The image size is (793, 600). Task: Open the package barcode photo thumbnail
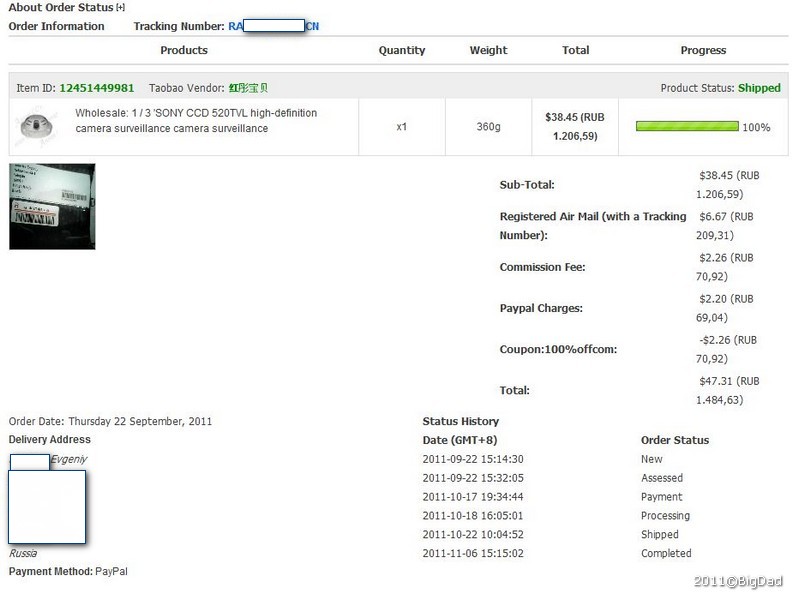click(x=52, y=206)
